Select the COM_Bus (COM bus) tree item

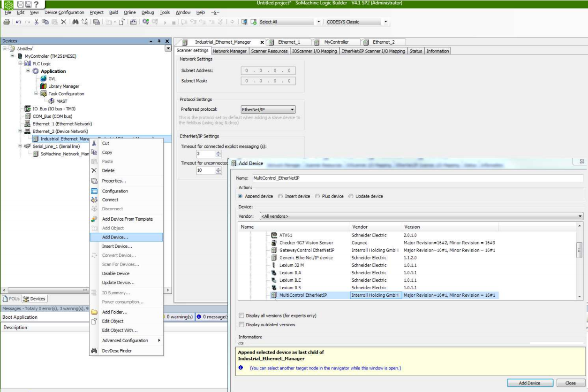pos(53,116)
